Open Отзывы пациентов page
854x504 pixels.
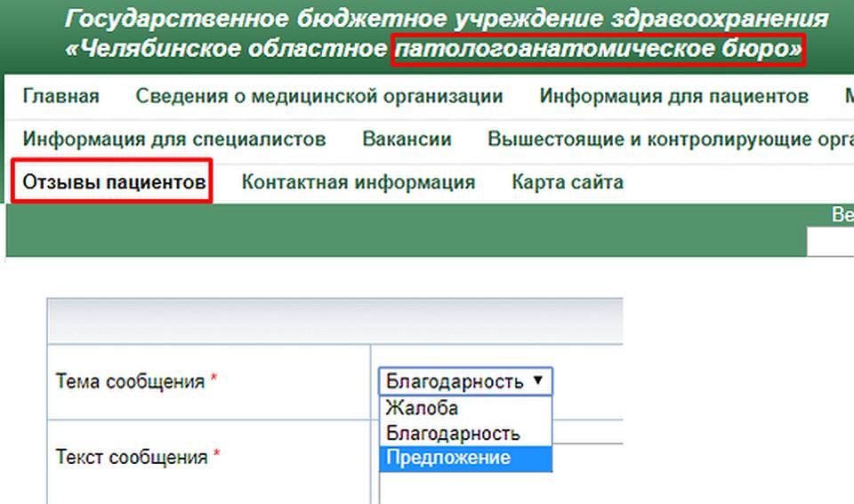[x=114, y=182]
